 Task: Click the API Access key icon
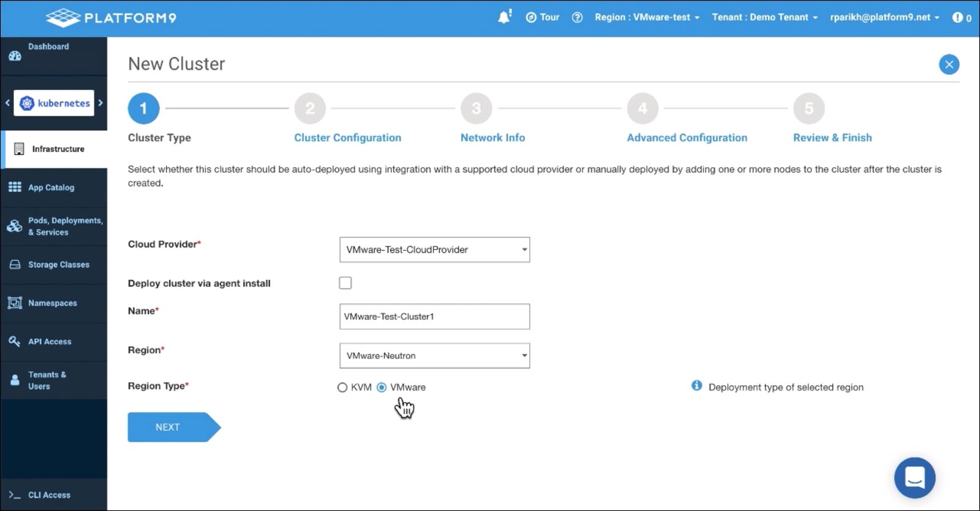tap(15, 341)
